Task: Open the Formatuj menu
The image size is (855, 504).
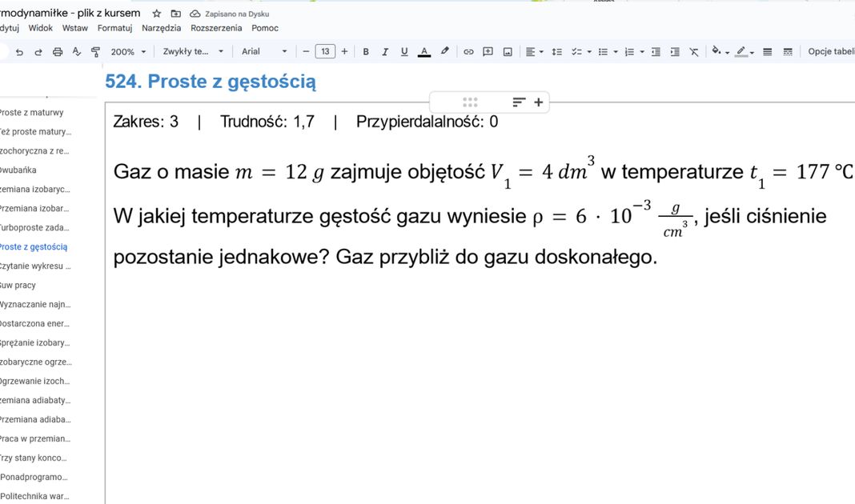Action: 114,27
